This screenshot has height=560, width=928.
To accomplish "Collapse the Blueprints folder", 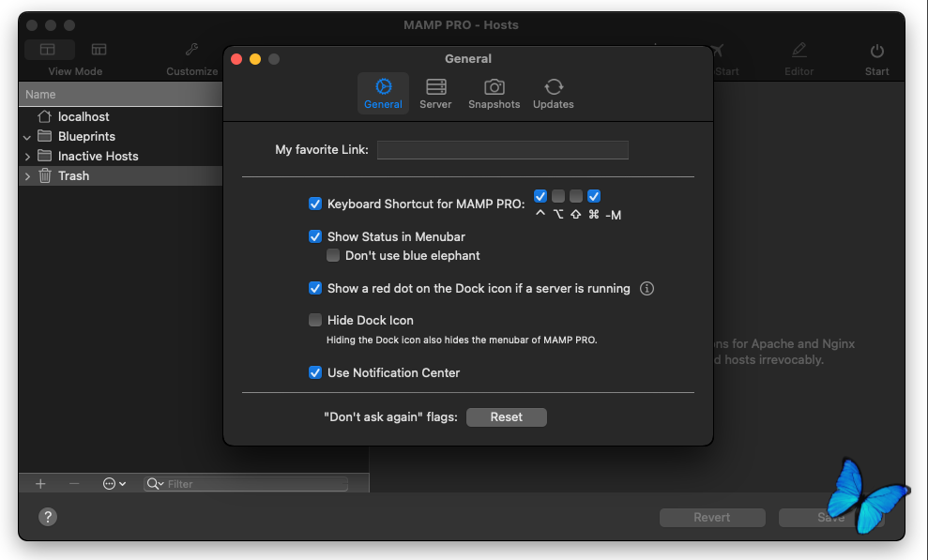I will point(27,137).
